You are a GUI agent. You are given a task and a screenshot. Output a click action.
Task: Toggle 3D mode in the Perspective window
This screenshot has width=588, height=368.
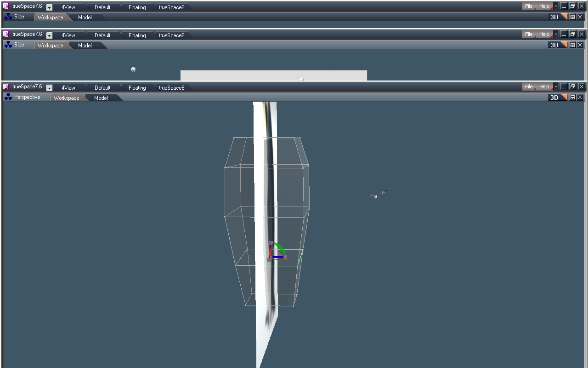pos(554,97)
